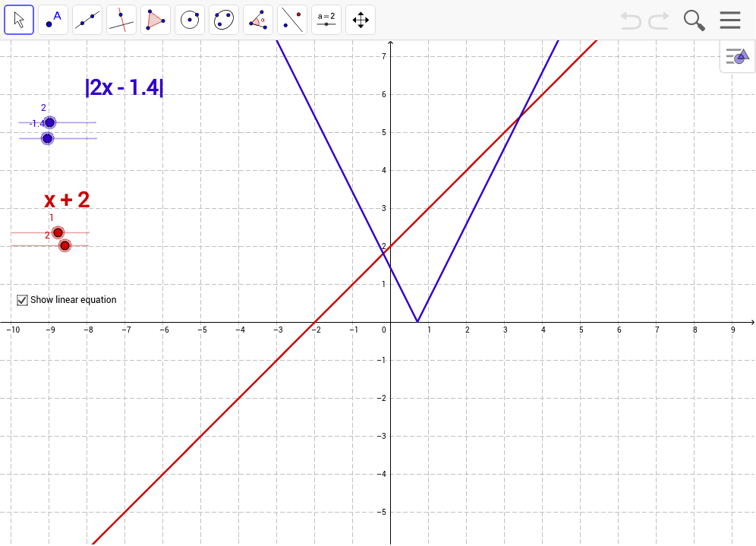This screenshot has width=756, height=546.
Task: Select the Angle tool
Action: pyautogui.click(x=258, y=20)
